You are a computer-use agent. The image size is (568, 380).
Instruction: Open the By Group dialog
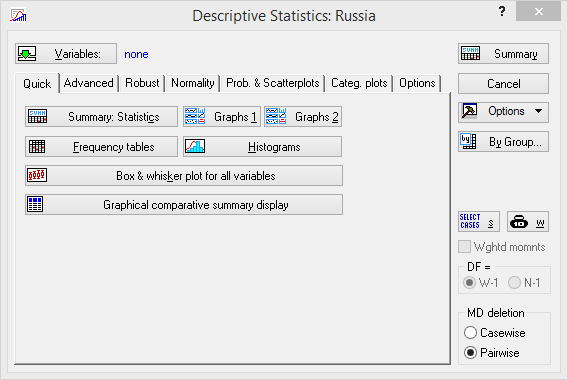(503, 142)
